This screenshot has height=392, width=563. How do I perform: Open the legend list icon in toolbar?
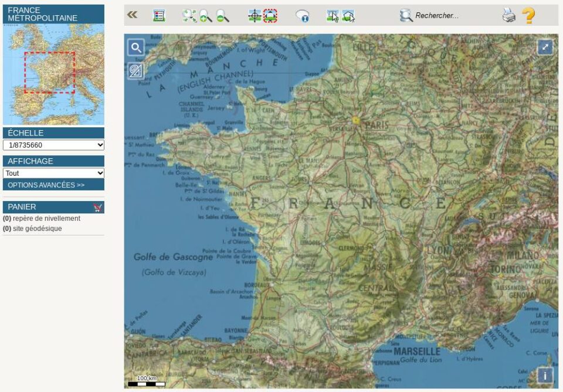[x=158, y=16]
